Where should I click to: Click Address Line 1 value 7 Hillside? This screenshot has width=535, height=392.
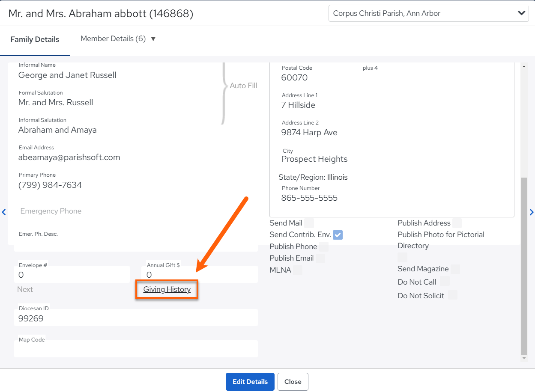pos(298,105)
